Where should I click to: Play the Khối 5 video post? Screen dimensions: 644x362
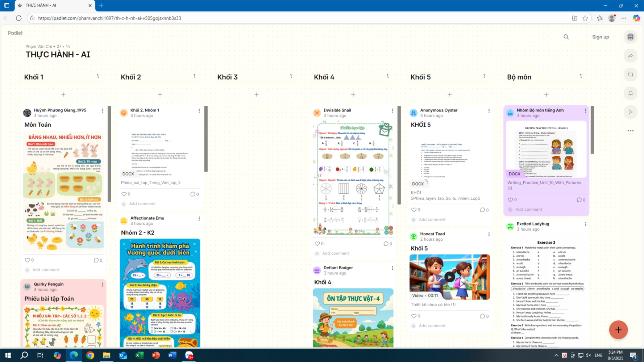(x=450, y=277)
